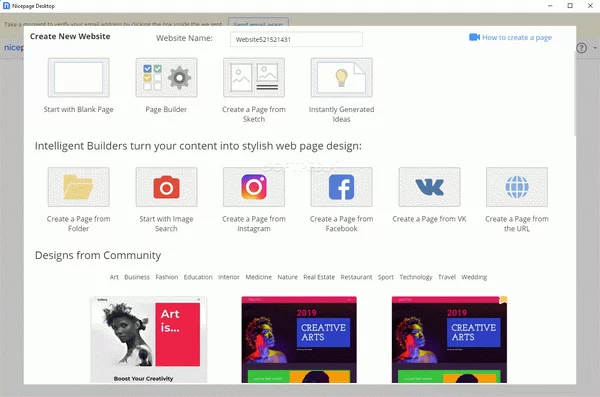Image resolution: width=600 pixels, height=397 pixels.
Task: Open the Art is... design thumbnail
Action: [x=149, y=340]
